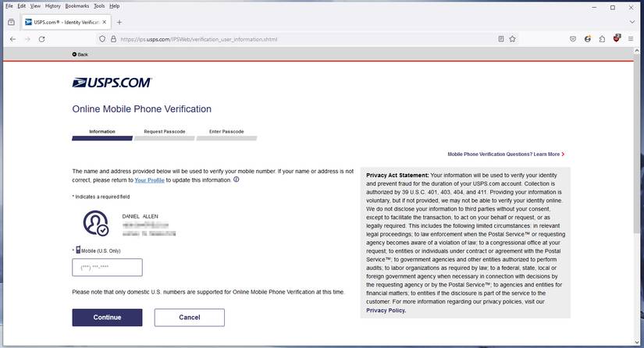Bookmark this page with the star icon
The image size is (644, 348).
point(513,38)
